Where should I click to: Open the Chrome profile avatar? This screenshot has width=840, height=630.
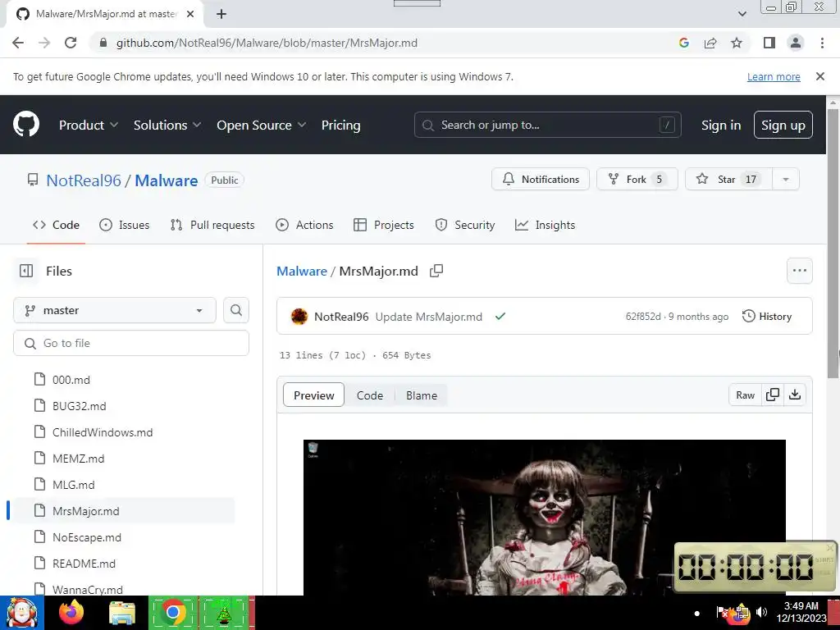point(796,43)
